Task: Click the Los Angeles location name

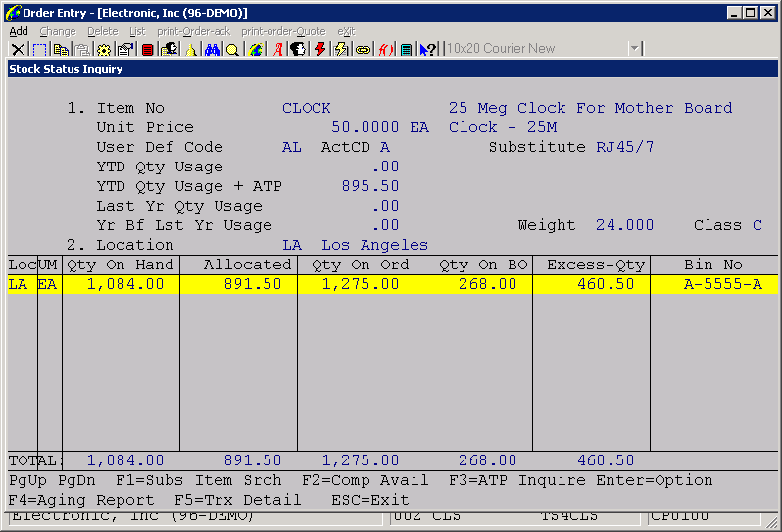Action: pos(374,245)
